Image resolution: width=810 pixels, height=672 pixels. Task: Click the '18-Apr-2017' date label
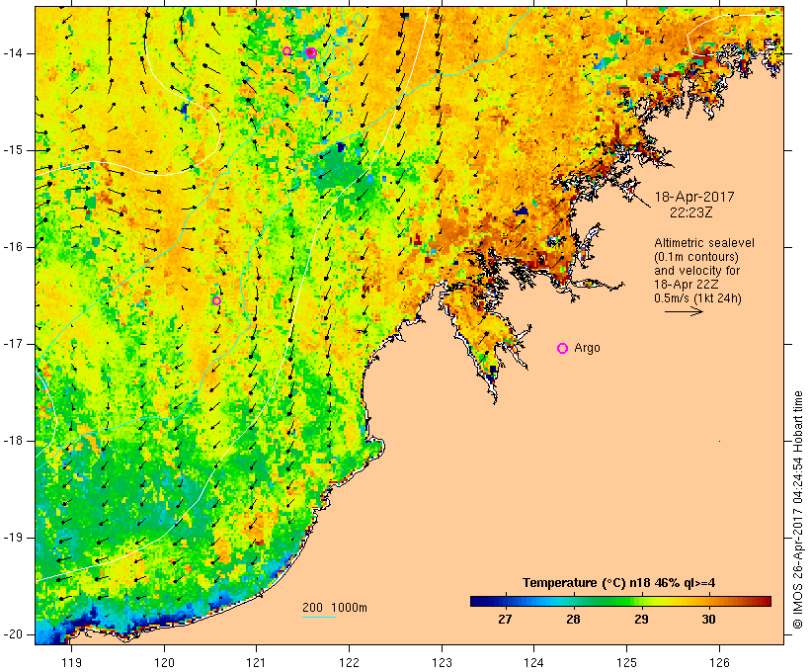click(694, 197)
